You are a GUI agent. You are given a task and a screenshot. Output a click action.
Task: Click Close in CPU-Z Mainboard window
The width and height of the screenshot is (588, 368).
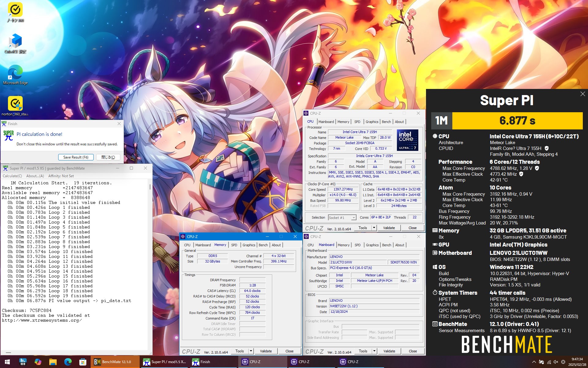[x=413, y=351]
